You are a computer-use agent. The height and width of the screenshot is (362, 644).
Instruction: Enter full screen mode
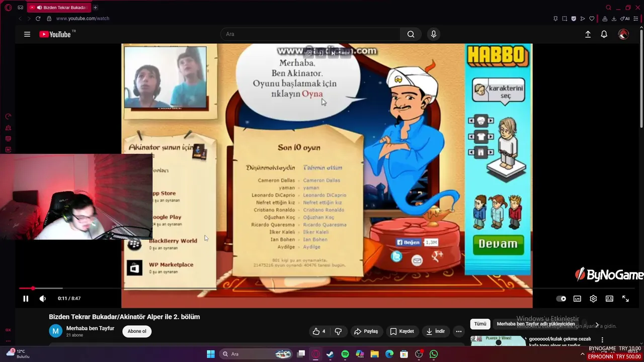coord(625,299)
